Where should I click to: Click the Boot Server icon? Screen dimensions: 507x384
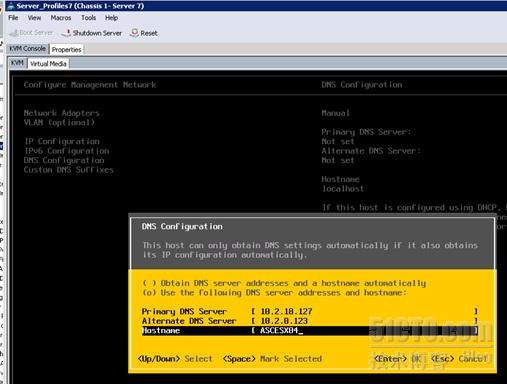pos(14,33)
